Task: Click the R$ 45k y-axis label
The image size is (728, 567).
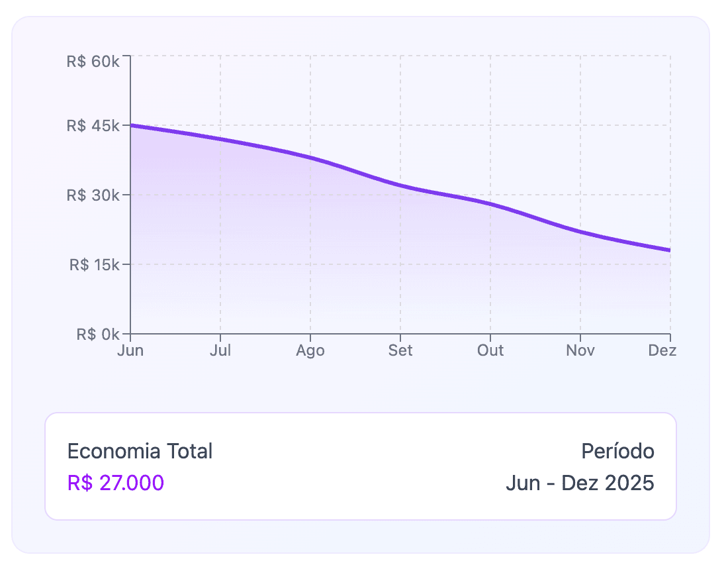Action: pyautogui.click(x=93, y=126)
